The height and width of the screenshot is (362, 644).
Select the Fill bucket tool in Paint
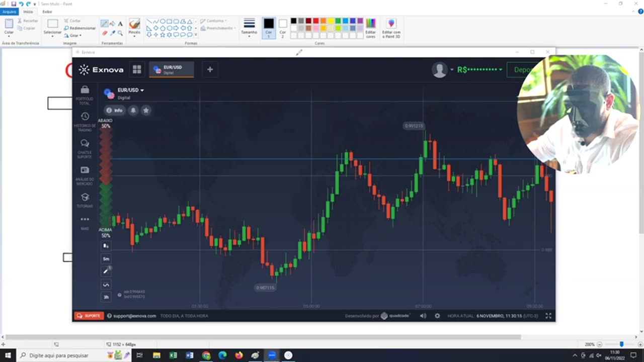[x=112, y=24]
